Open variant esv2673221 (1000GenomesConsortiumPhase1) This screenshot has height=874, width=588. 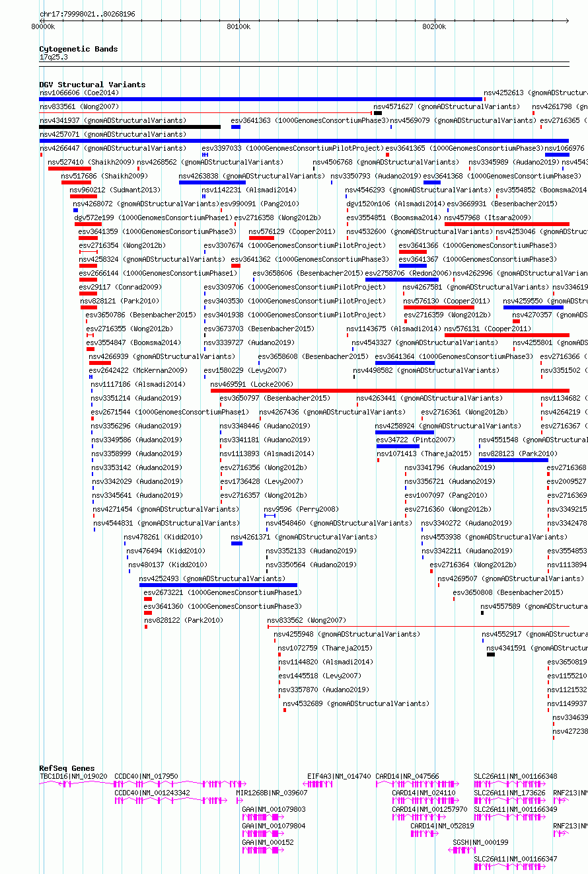(223, 592)
